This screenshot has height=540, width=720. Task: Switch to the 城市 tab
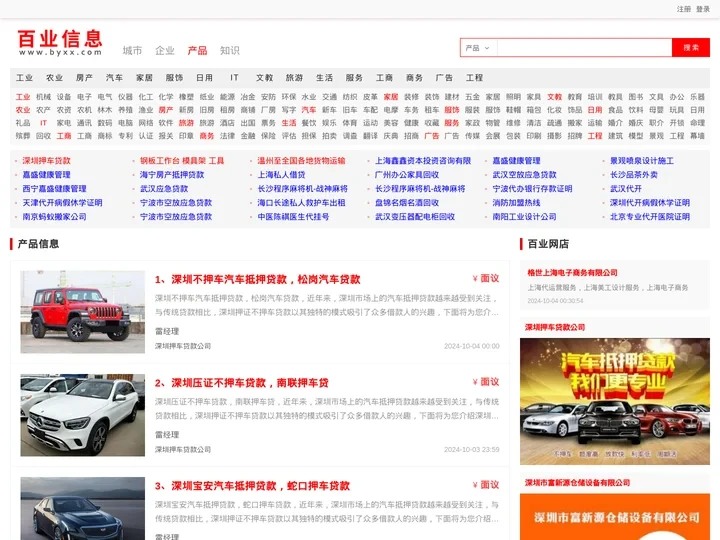point(132,51)
